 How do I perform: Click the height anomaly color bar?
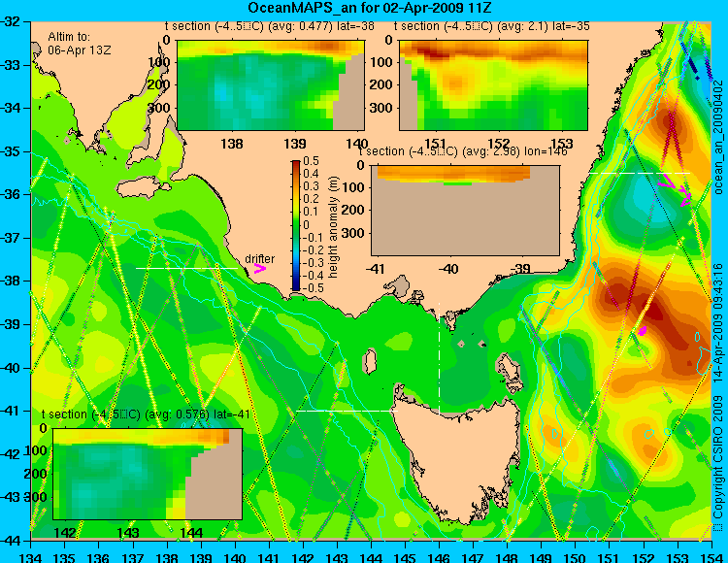pyautogui.click(x=296, y=225)
